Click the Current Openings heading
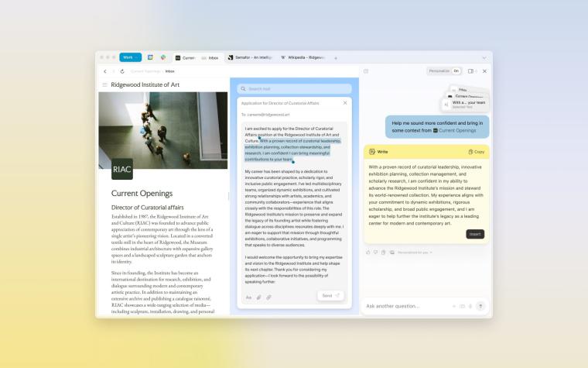Image resolution: width=588 pixels, height=368 pixels. pos(142,194)
